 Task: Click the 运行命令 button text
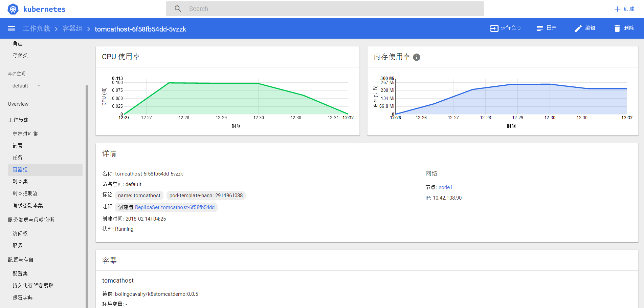point(511,28)
